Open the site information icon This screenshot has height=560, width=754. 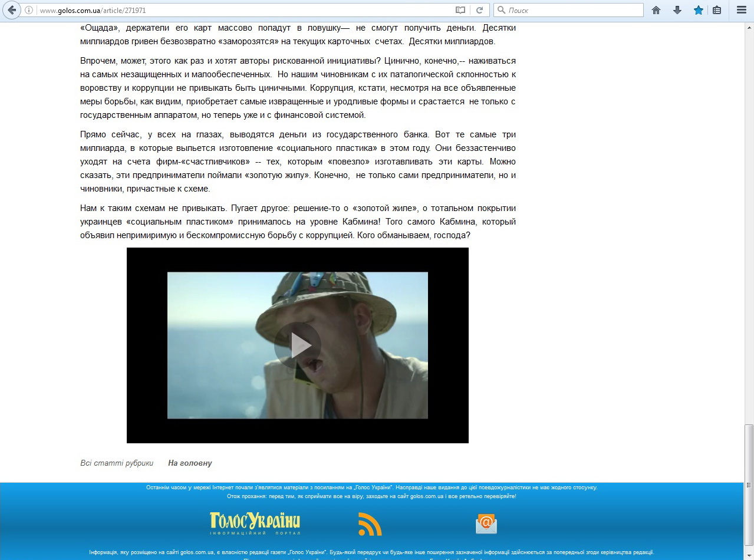click(x=29, y=10)
